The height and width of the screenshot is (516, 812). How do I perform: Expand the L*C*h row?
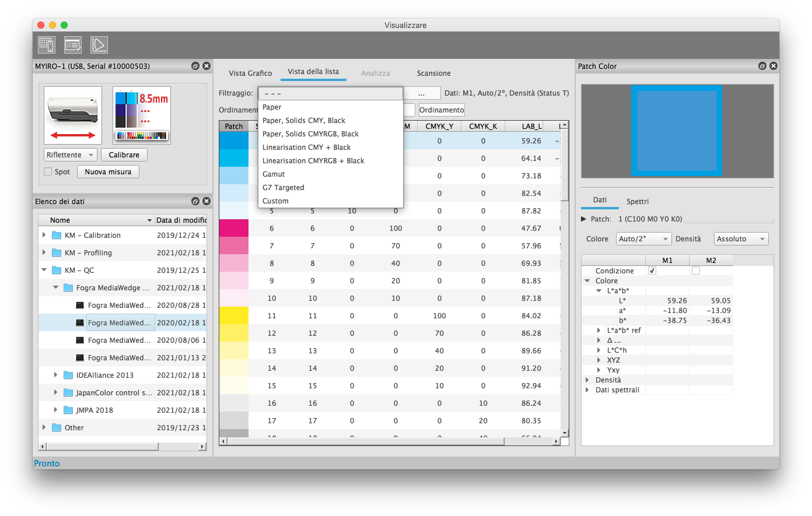coord(599,350)
